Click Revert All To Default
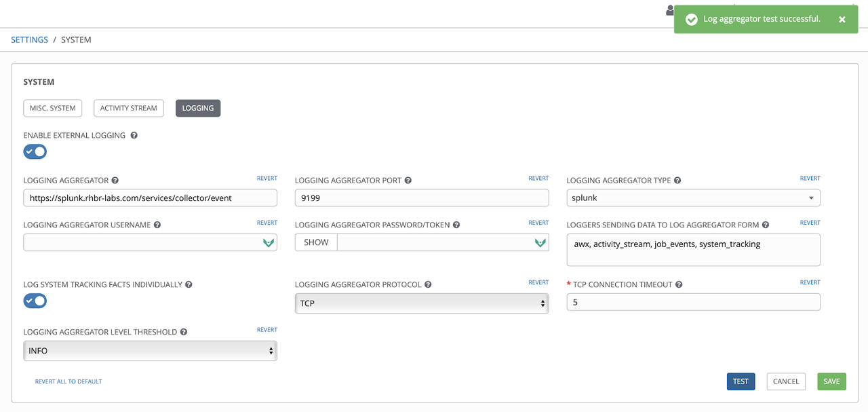The width and height of the screenshot is (868, 412). click(68, 381)
